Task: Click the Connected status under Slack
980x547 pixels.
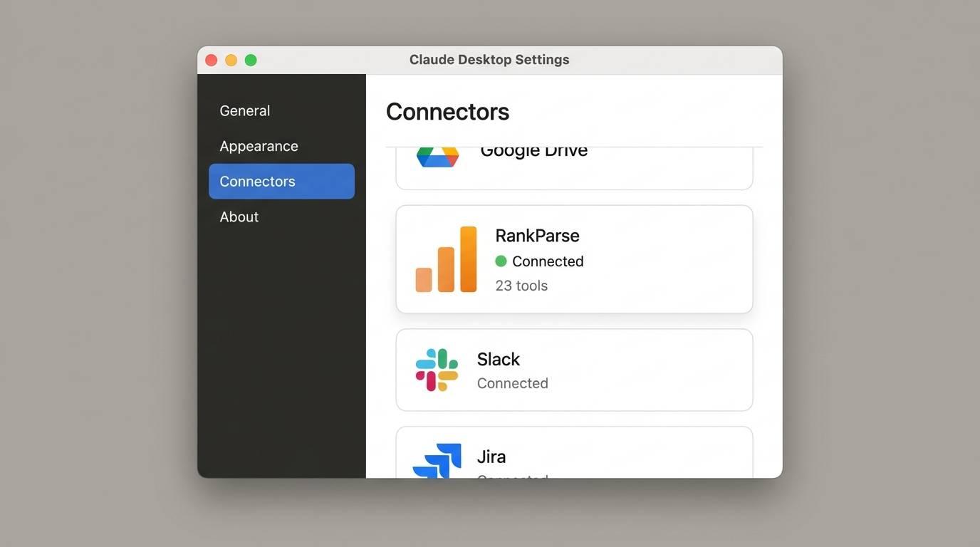Action: coord(513,383)
